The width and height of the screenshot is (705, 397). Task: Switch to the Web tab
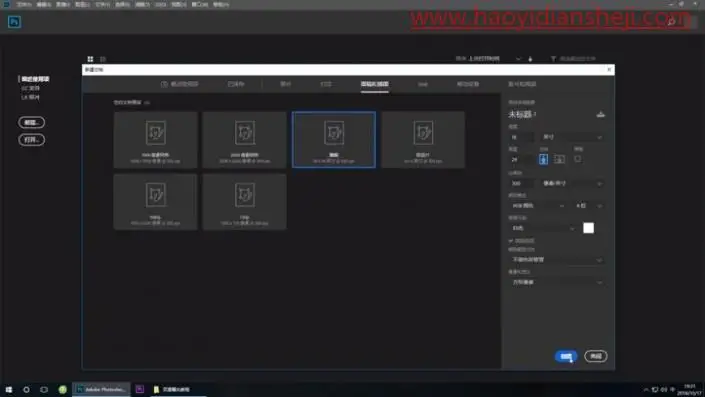[x=423, y=84]
